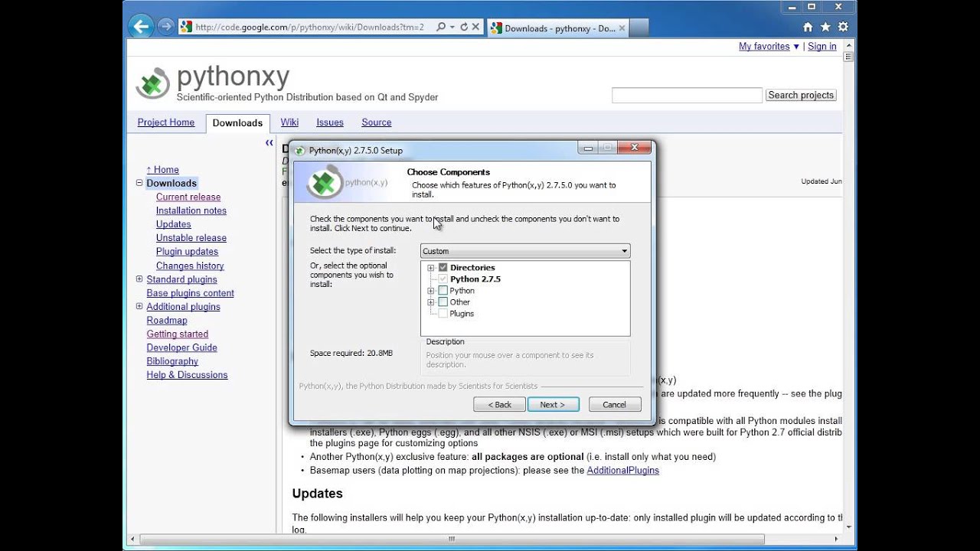The image size is (980, 551).
Task: Stop loading with the X in address bar
Action: click(475, 27)
